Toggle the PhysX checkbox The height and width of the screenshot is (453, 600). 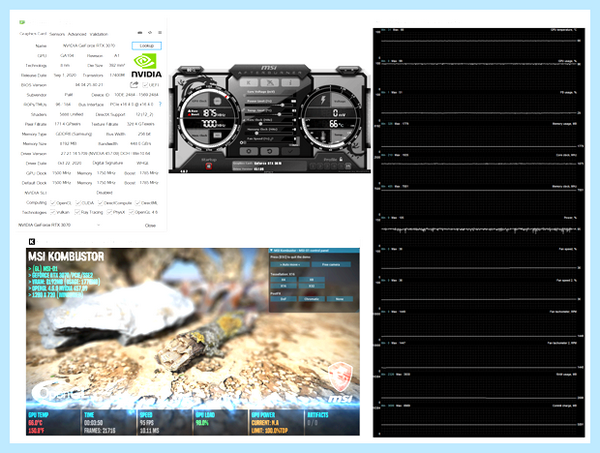[x=109, y=212]
